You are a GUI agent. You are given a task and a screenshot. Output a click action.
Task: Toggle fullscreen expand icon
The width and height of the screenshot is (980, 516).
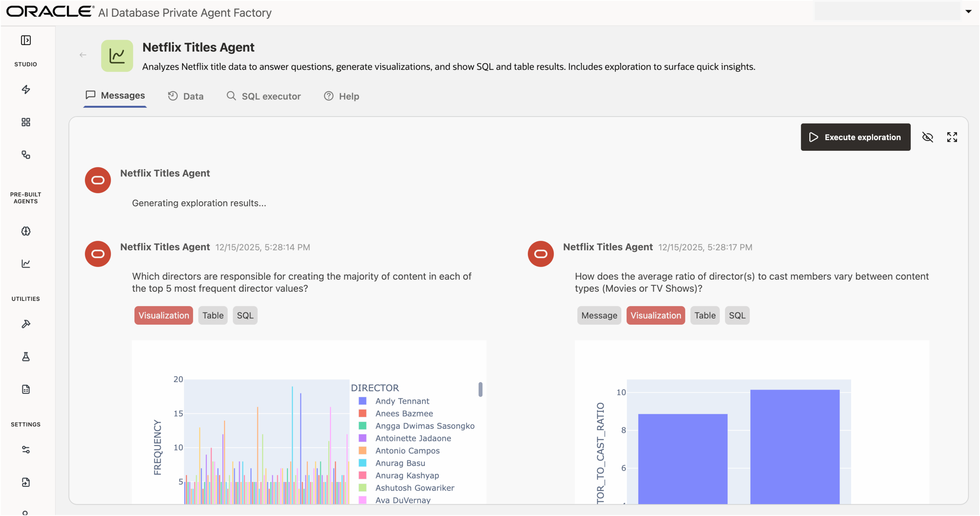click(x=952, y=137)
